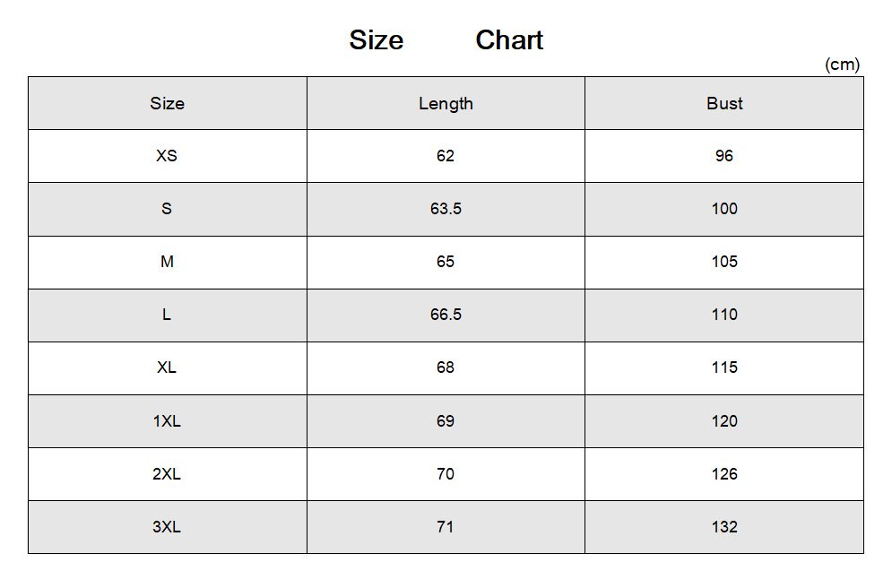Click the Size Chart title text
This screenshot has height=588, width=892.
[x=446, y=40]
